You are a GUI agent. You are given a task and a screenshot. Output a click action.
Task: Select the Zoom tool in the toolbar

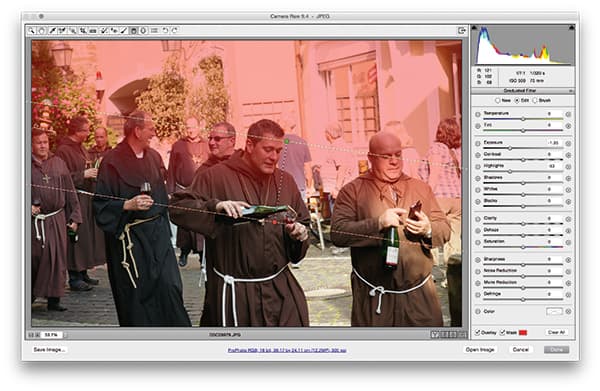31,31
